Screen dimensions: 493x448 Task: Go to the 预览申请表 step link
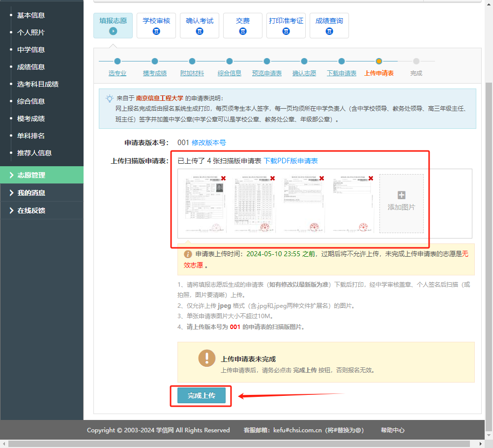point(267,73)
